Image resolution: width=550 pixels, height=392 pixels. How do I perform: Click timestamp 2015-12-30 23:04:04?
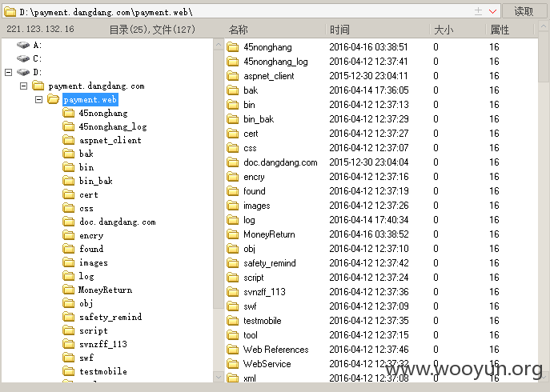(369, 162)
